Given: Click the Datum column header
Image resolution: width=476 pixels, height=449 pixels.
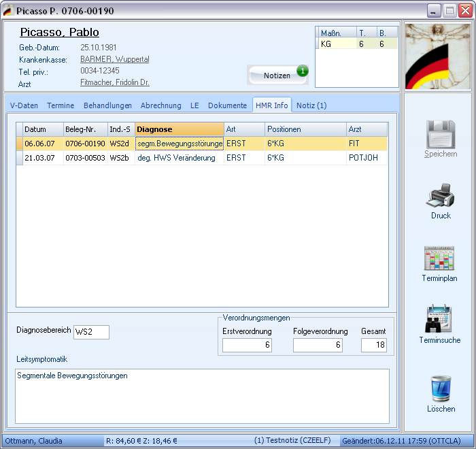Looking at the screenshot, I should [x=43, y=129].
